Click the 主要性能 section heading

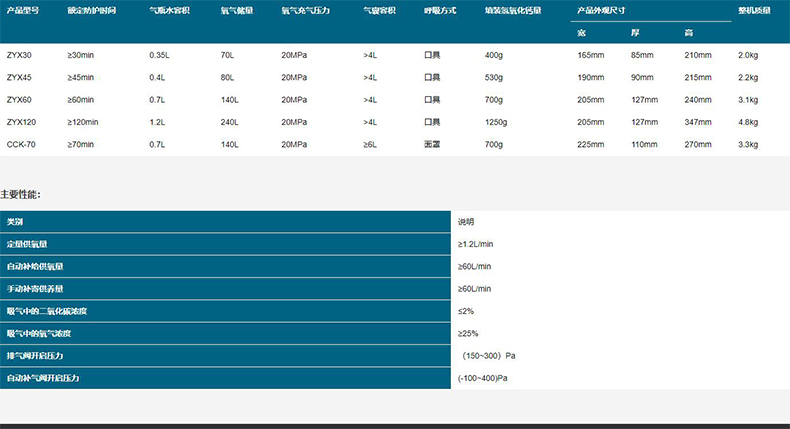tap(20, 194)
